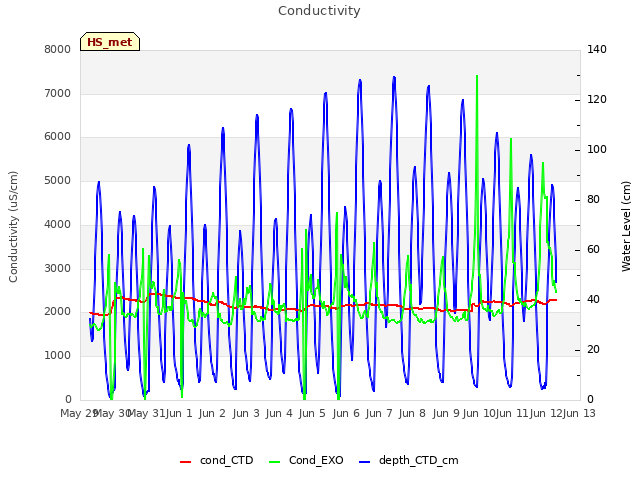Toggle cond_CTD series in legend
Image resolution: width=640 pixels, height=480 pixels.
(x=217, y=460)
